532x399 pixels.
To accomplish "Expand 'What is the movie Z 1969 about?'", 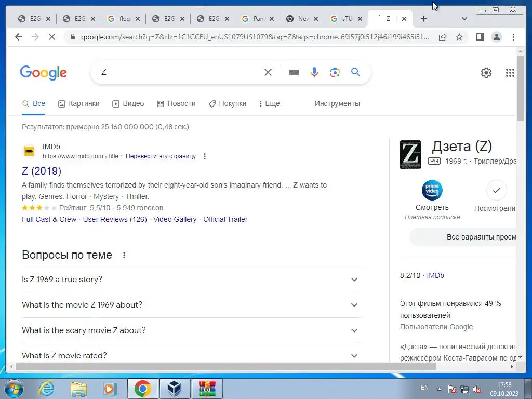I will click(x=191, y=305).
